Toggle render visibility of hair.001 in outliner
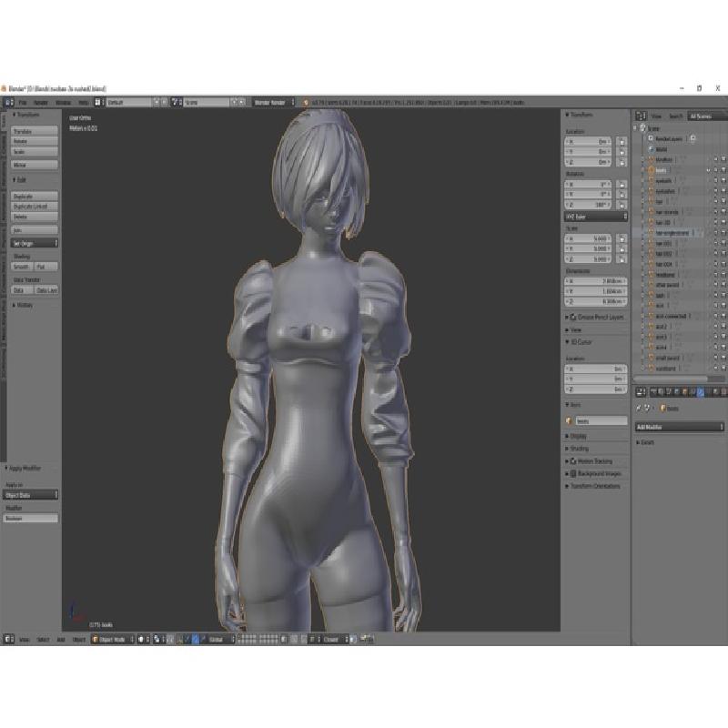 tap(723, 243)
